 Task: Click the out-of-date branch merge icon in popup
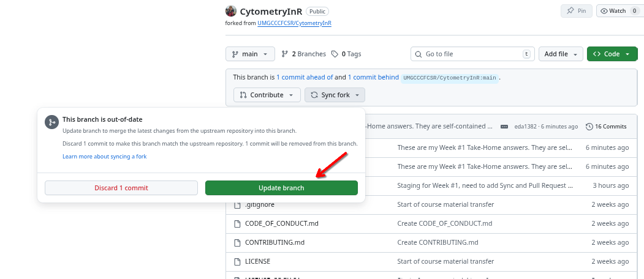pos(51,122)
